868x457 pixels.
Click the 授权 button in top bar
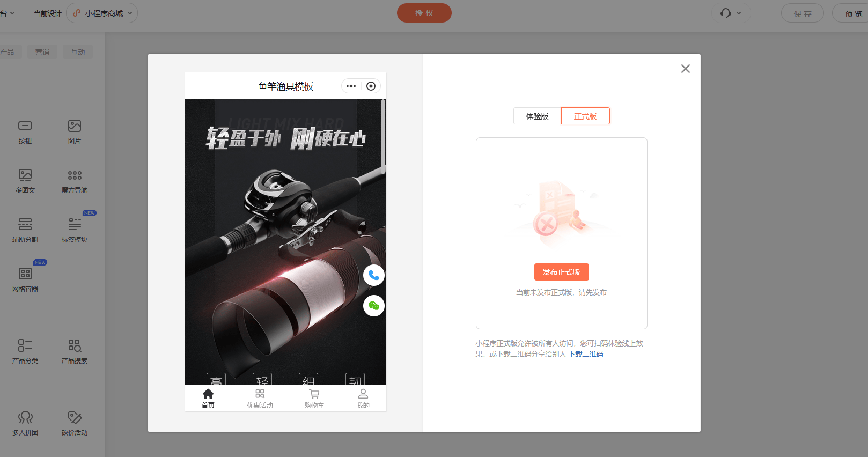coord(424,13)
